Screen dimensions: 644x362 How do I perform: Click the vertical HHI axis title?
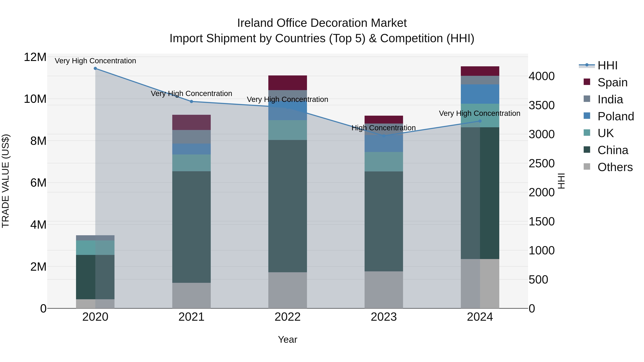coord(562,181)
